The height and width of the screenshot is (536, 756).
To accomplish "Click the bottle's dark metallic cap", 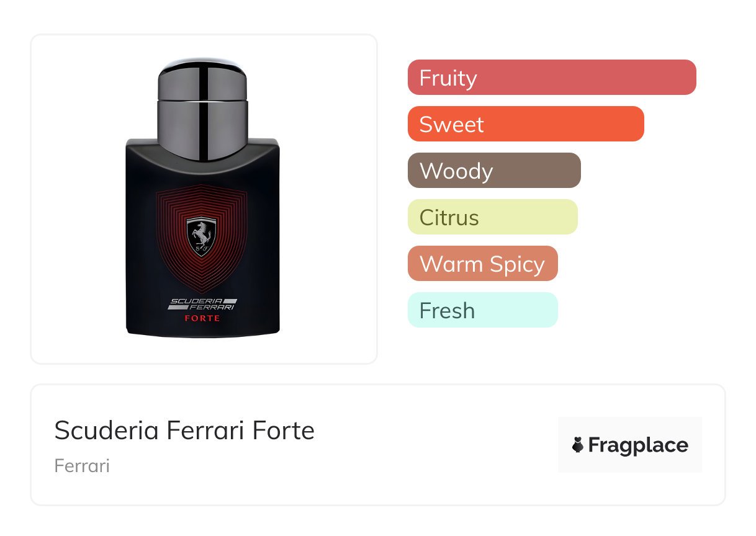I will point(202,109).
